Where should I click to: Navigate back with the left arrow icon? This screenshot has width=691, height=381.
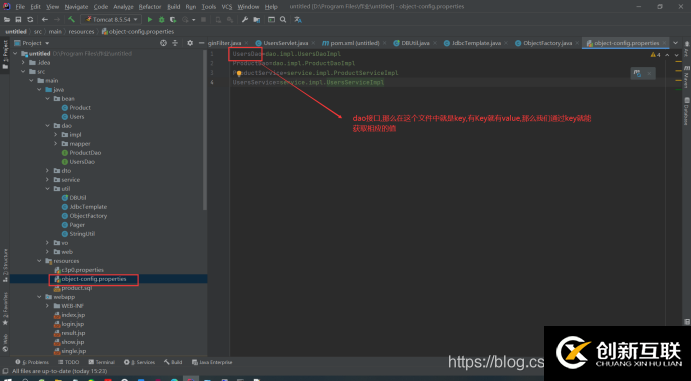click(x=45, y=19)
